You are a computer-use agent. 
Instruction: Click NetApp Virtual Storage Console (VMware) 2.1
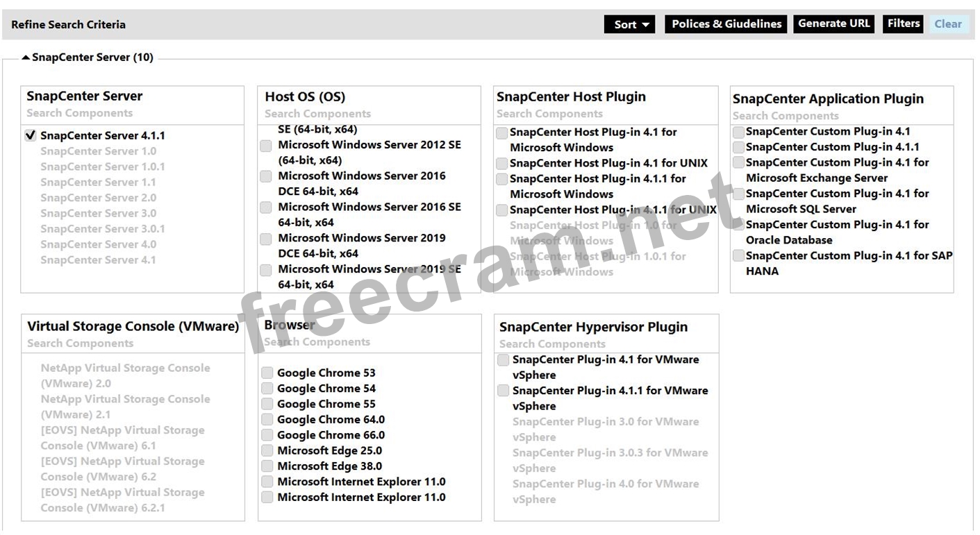[125, 407]
